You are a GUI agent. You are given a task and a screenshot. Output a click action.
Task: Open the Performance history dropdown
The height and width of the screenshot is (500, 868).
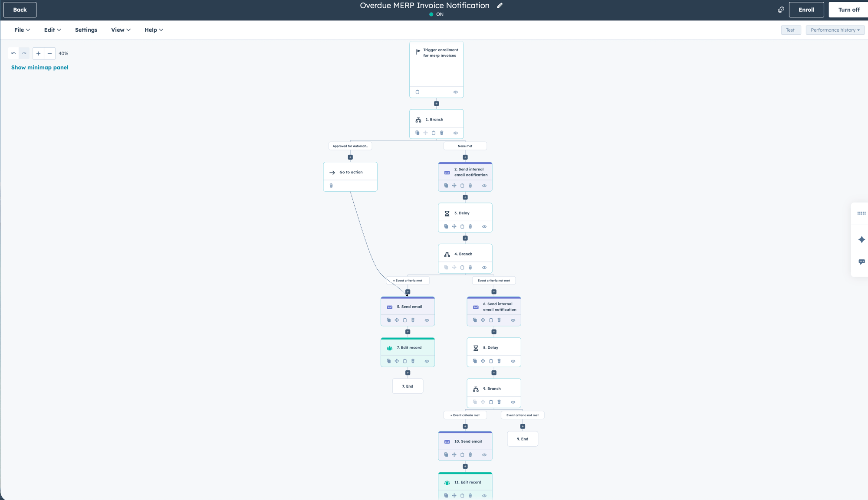(x=835, y=29)
